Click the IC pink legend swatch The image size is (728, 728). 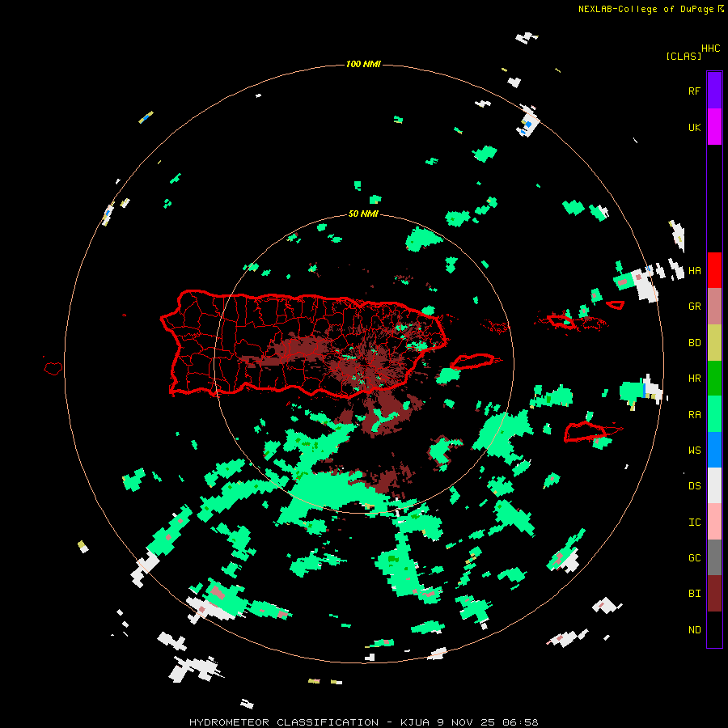[x=714, y=522]
